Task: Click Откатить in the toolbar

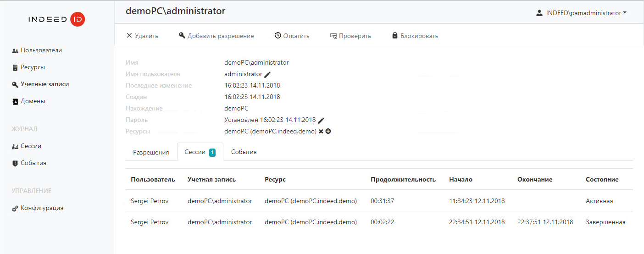Action: 292,36
